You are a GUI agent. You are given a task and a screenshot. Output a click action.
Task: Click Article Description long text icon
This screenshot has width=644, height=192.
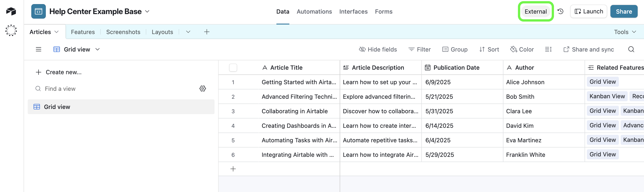coord(346,68)
